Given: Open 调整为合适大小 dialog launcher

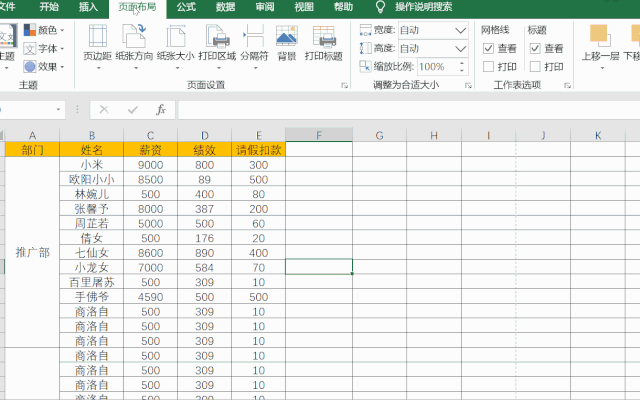Looking at the screenshot, I should (468, 85).
